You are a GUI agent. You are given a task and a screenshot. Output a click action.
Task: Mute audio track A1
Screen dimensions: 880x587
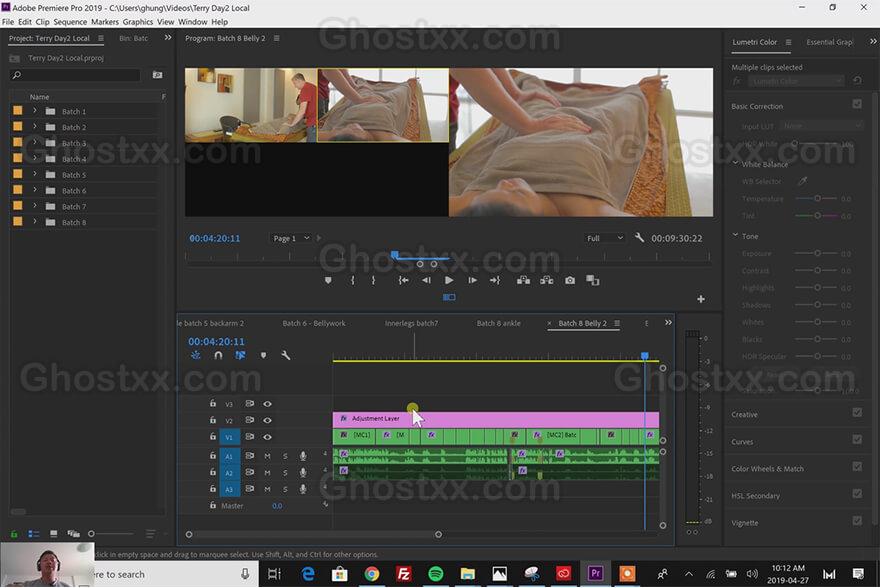click(x=268, y=456)
